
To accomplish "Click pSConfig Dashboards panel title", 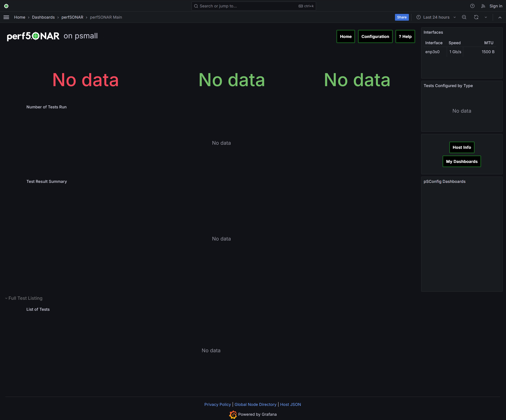I will 444,182.
